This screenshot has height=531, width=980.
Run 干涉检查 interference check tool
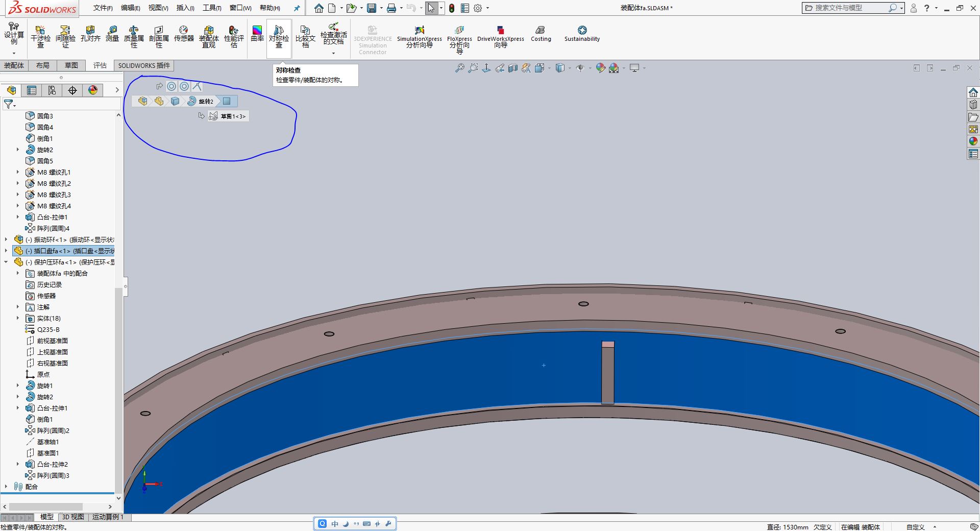[40, 37]
